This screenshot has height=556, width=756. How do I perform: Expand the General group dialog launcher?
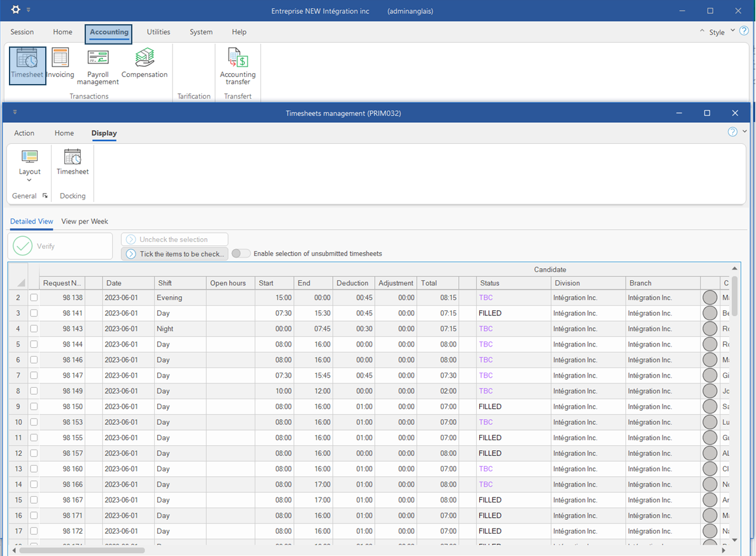(x=45, y=196)
